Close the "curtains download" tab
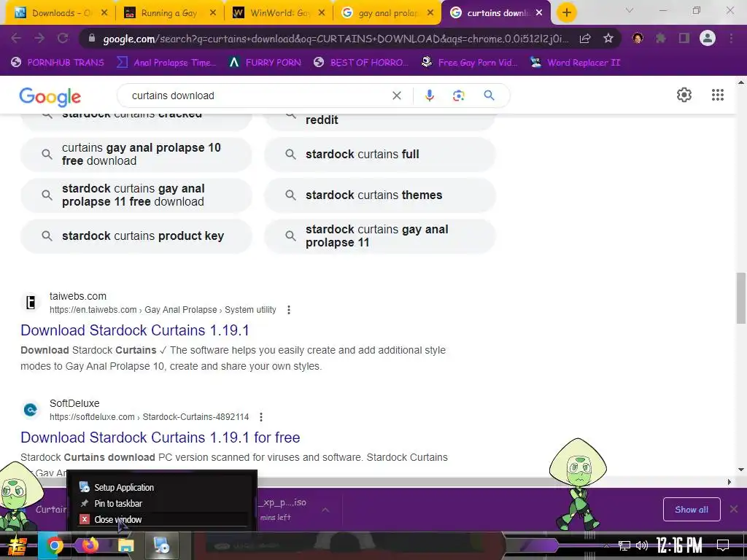 539,13
